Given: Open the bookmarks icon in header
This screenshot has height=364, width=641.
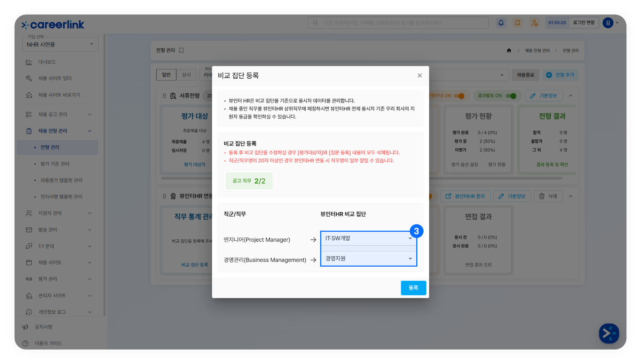Looking at the screenshot, I should click(x=518, y=23).
